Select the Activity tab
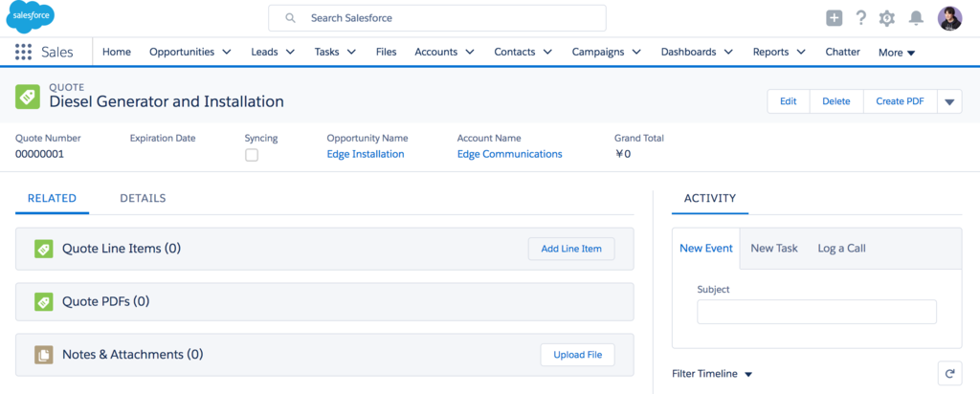 (710, 199)
